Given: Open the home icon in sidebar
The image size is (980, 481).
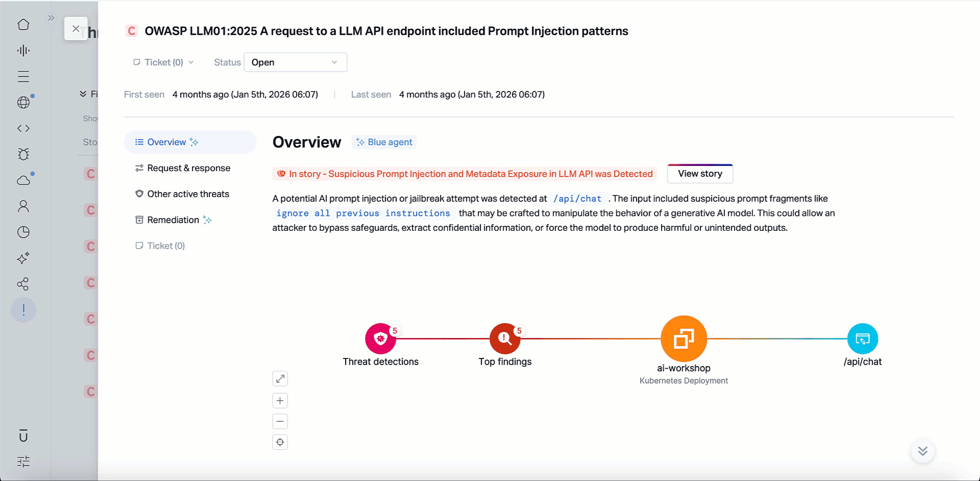Looking at the screenshot, I should point(23,25).
